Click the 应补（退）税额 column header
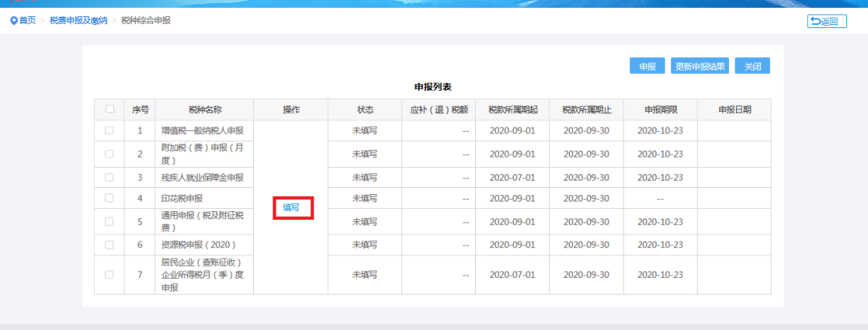The height and width of the screenshot is (330, 868). click(439, 109)
